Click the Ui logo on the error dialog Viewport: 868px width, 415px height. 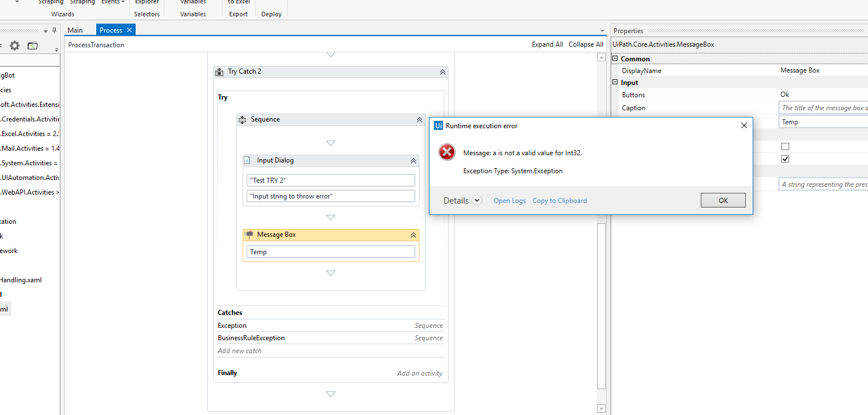coord(439,125)
